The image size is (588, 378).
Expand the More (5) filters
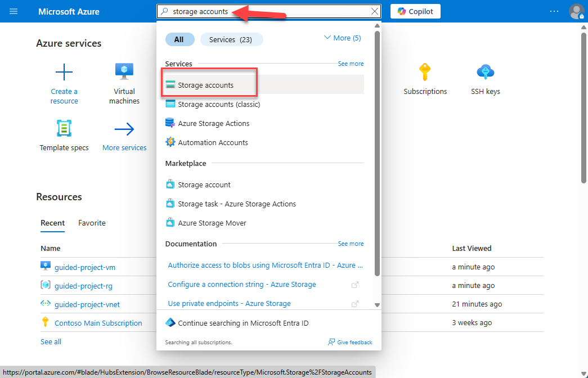[342, 38]
